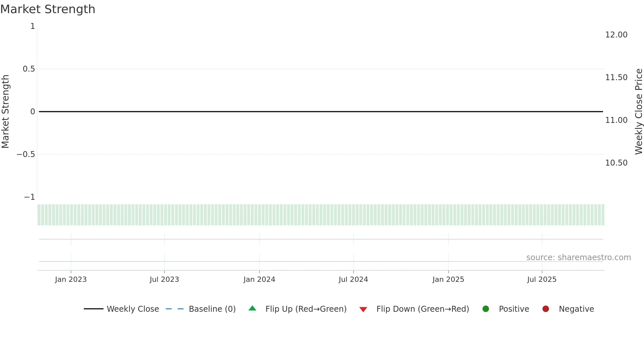Click Flip Down (Green→Red) legend label
Image resolution: width=644 pixels, height=362 pixels.
coord(423,309)
